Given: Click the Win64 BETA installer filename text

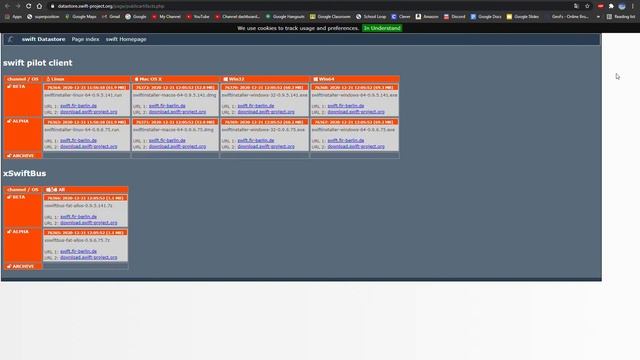Looking at the screenshot, I should (x=354, y=95).
